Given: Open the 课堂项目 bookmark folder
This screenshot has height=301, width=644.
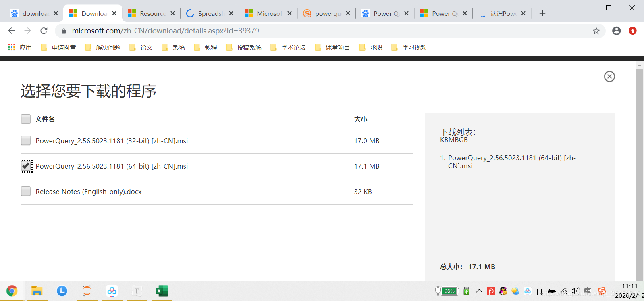Looking at the screenshot, I should [x=332, y=47].
